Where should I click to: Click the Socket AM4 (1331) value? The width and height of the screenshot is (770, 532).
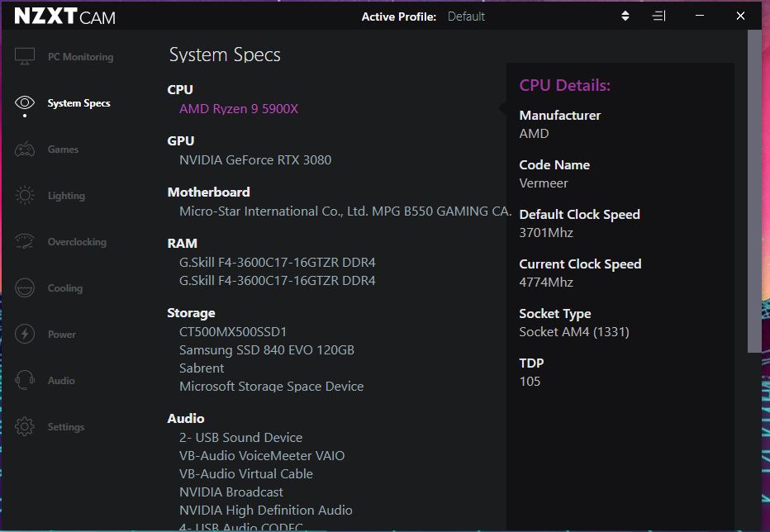tap(574, 331)
